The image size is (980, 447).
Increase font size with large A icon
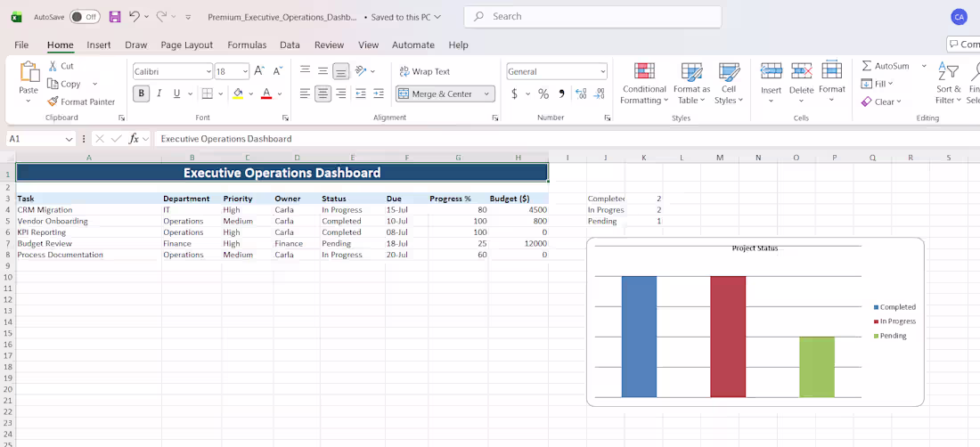click(258, 71)
